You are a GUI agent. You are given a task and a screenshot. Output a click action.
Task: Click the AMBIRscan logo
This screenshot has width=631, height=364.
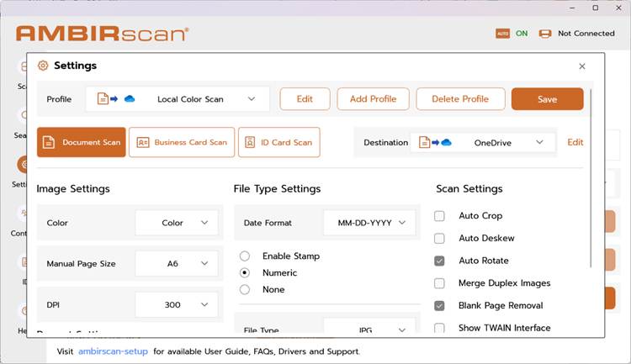click(102, 34)
